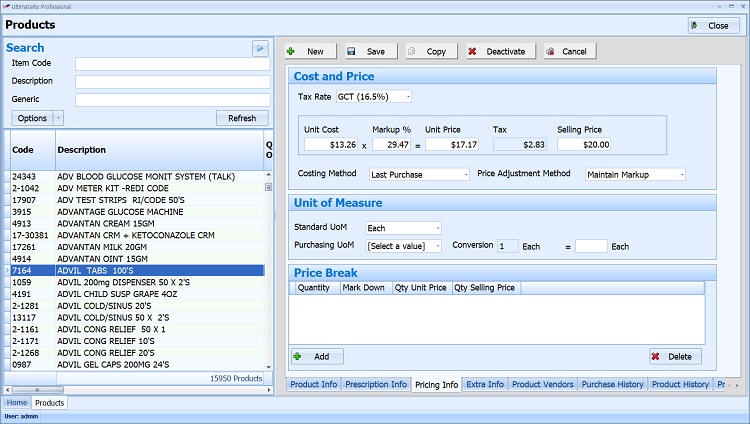Switch to the Product Info tab

(x=314, y=384)
